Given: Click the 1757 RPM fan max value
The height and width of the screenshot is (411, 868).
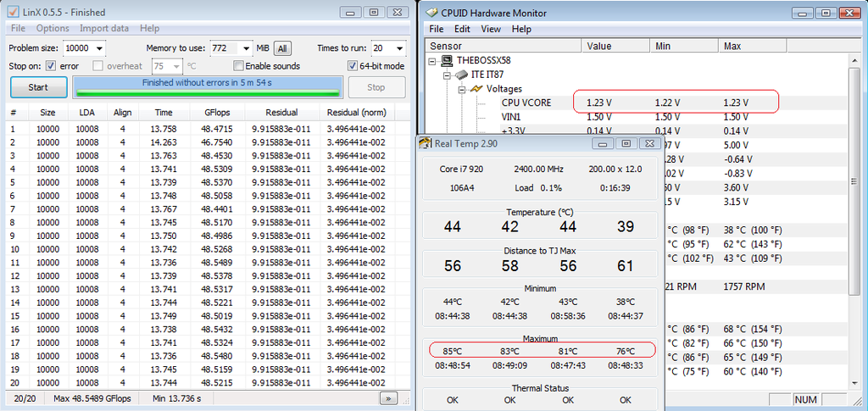Looking at the screenshot, I should coord(743,286).
